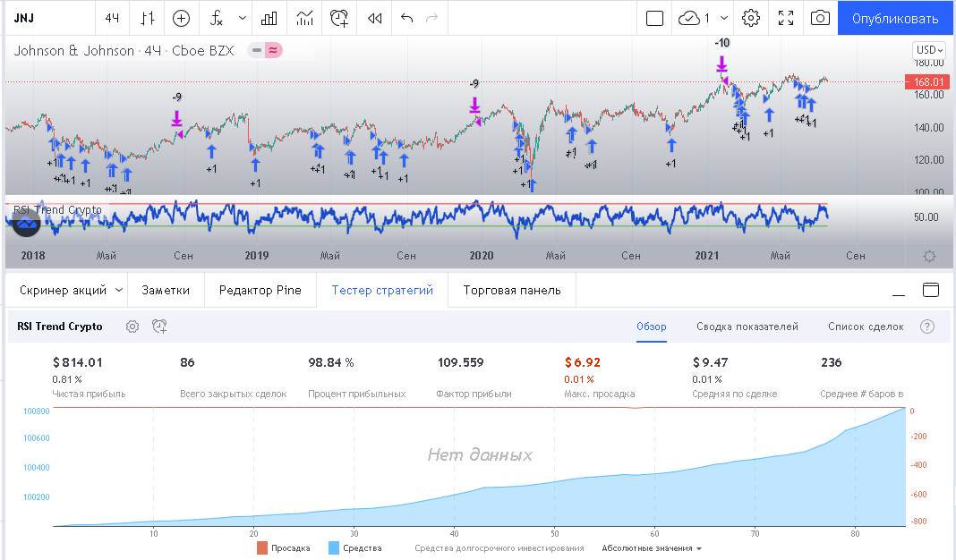Open strategy settings gear next to RSI Trend Crypto
The image size is (956, 560).
coord(132,327)
